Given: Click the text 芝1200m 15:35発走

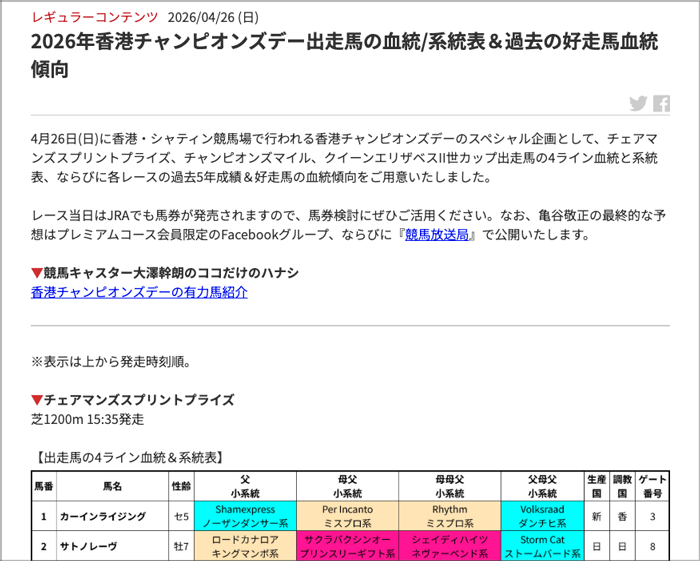Looking at the screenshot, I should click(88, 420).
